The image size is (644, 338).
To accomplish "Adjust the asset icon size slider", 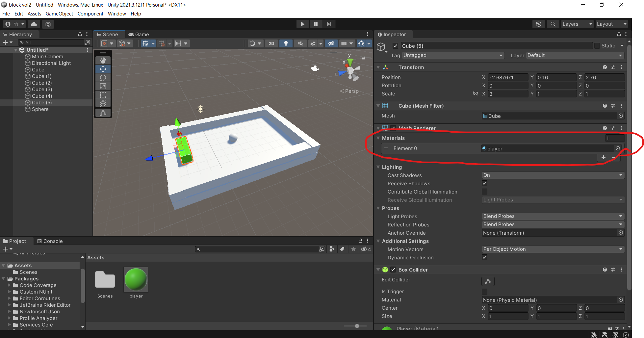I will 357,326.
